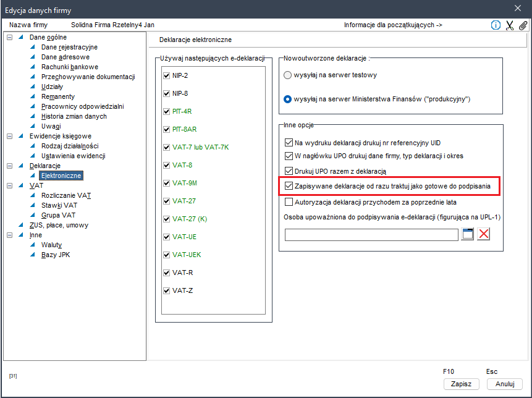Open Waluty section
Screen dimensions: 532x398
pos(51,245)
